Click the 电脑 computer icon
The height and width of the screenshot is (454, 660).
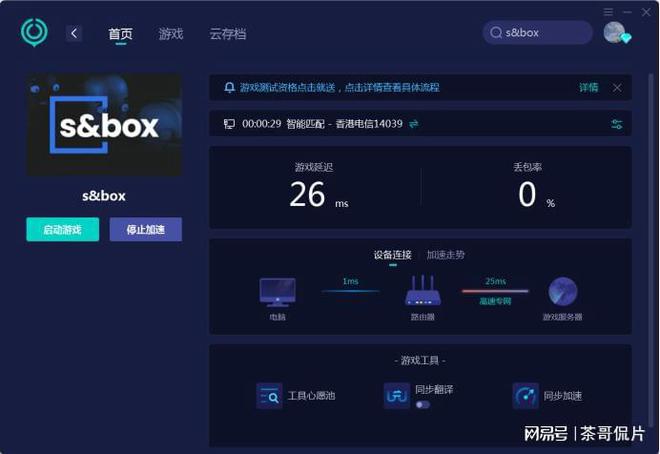(277, 292)
